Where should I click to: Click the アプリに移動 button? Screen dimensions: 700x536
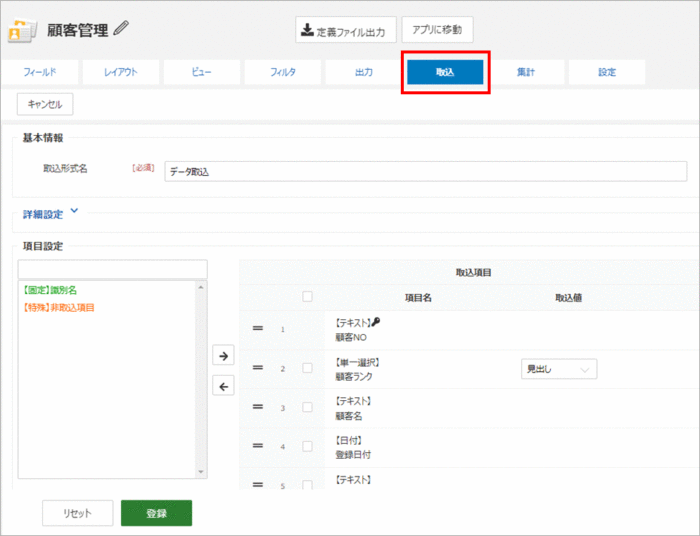437,29
